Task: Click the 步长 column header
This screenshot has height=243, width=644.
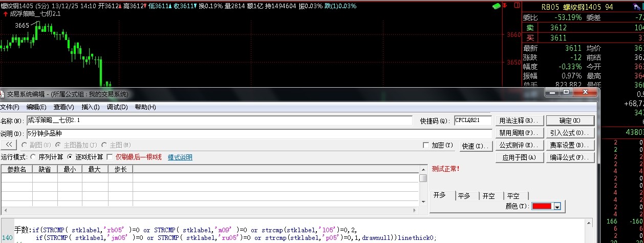Action: pos(120,169)
